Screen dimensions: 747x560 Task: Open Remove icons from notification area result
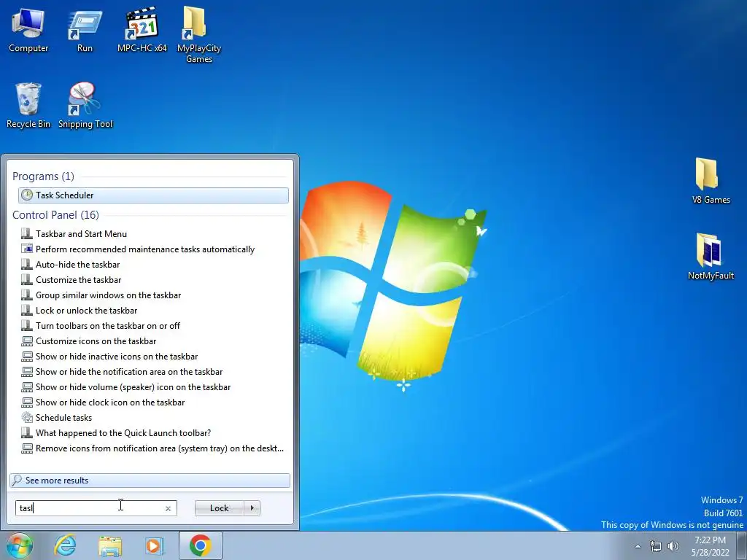[x=152, y=448]
